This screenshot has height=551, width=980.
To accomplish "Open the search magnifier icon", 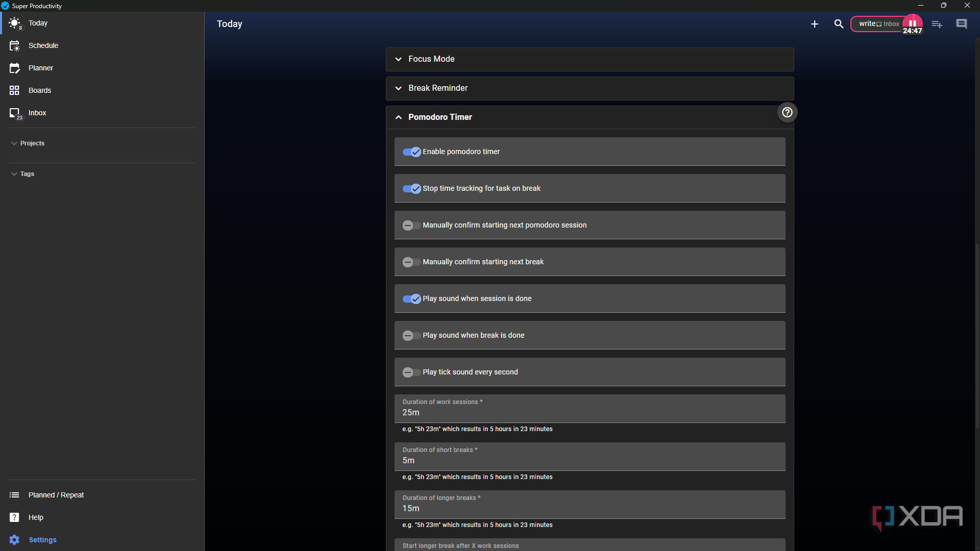I will pos(839,24).
